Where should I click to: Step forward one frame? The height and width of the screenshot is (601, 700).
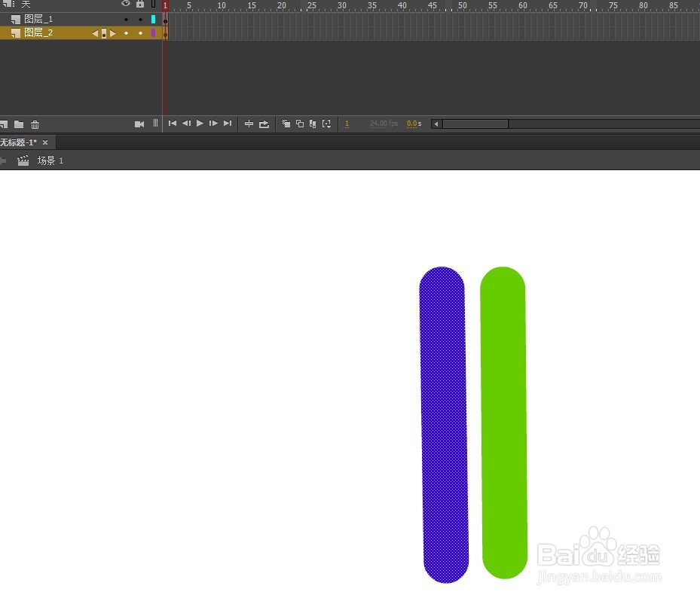click(x=213, y=124)
